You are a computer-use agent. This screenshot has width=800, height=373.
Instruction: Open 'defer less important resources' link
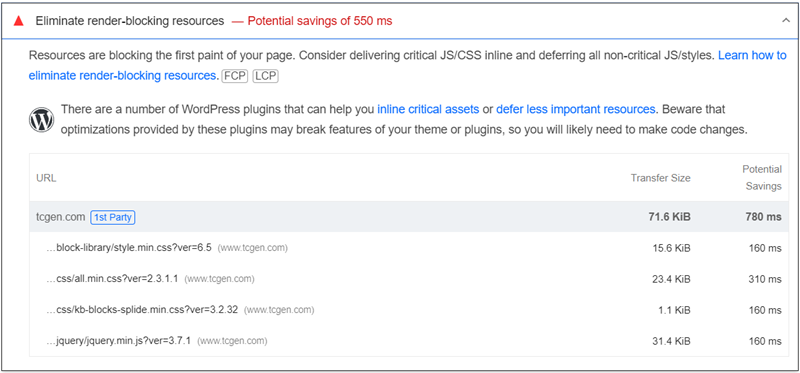point(576,109)
